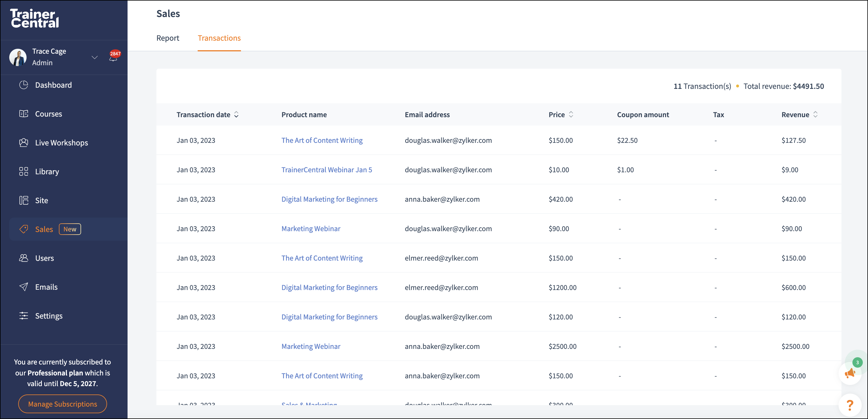868x419 pixels.
Task: Sort by Transaction date column arrows
Action: [237, 115]
